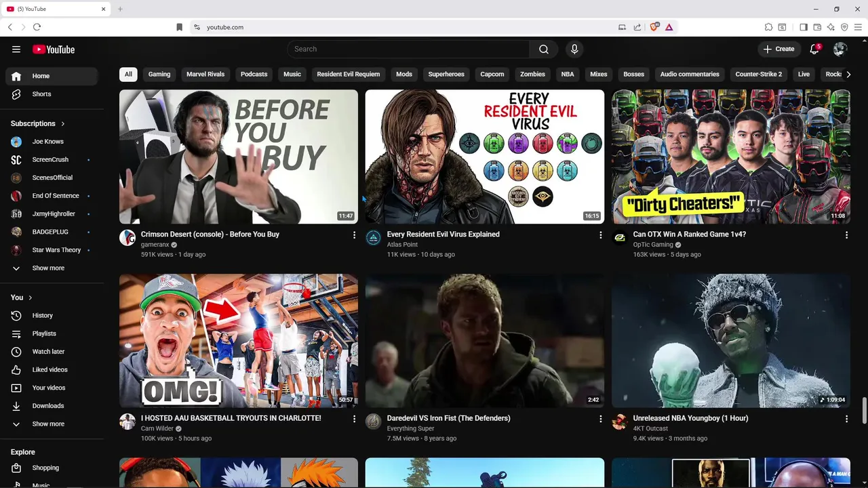868x488 pixels.
Task: Open the Brave main menu
Action: (858, 27)
